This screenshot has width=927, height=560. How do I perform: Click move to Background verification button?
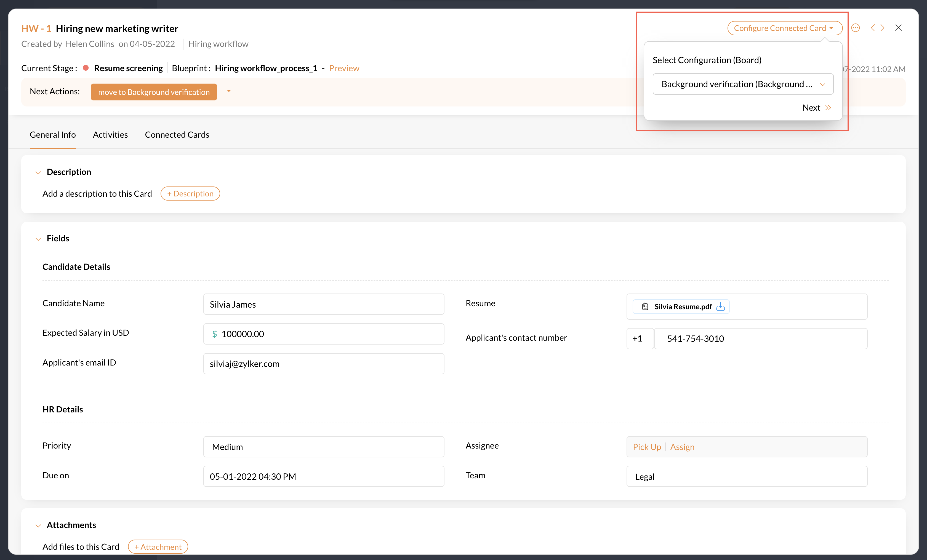pos(153,92)
